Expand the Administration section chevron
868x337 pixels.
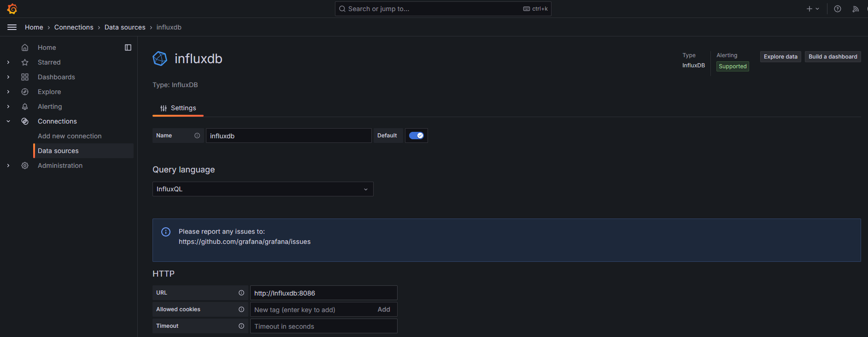pos(8,166)
